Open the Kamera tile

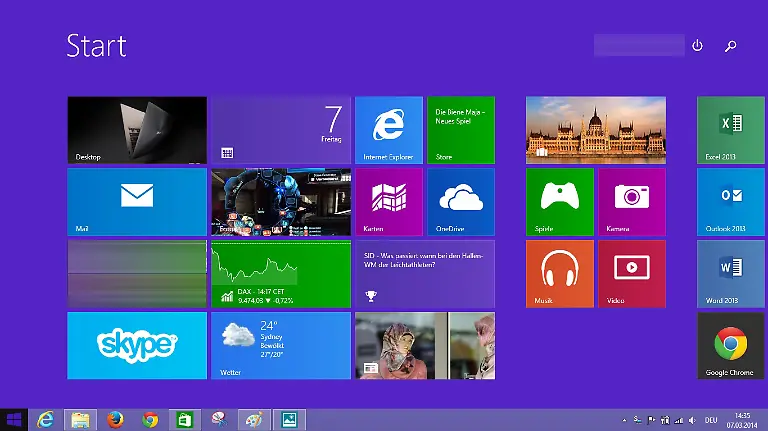point(632,202)
